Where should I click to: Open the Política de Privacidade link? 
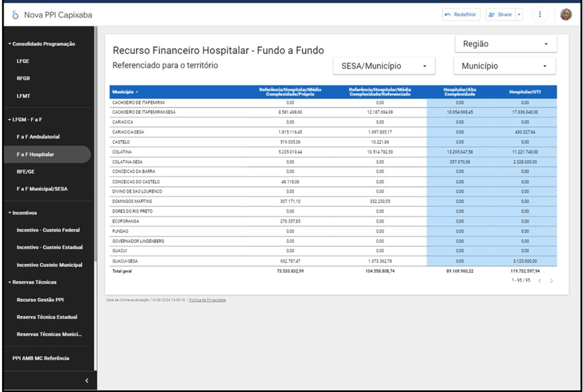pyautogui.click(x=207, y=300)
